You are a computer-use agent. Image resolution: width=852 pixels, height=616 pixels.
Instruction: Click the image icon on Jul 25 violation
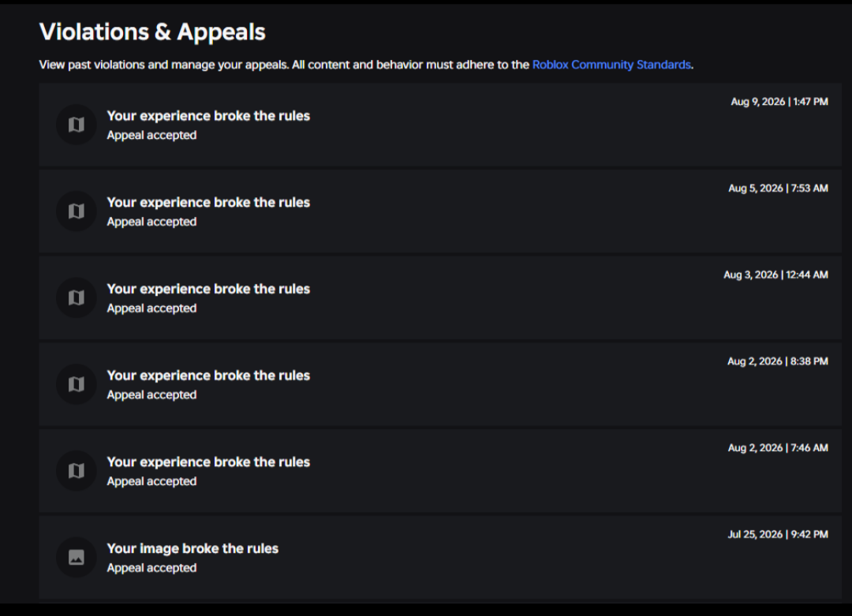[76, 558]
